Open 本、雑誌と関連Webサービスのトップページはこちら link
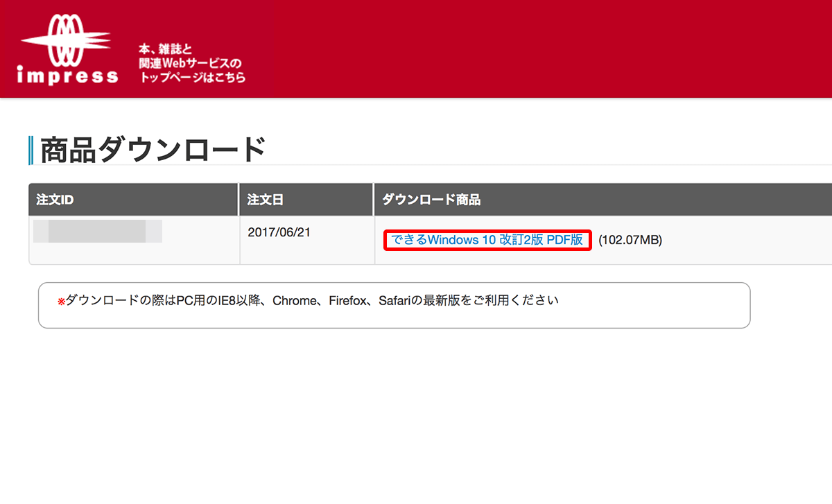 click(x=192, y=64)
